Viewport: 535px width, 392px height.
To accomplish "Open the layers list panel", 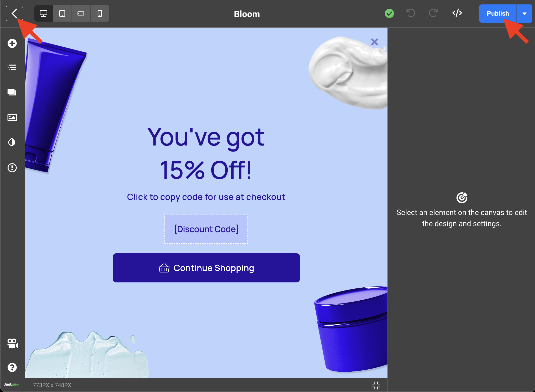I will click(12, 67).
